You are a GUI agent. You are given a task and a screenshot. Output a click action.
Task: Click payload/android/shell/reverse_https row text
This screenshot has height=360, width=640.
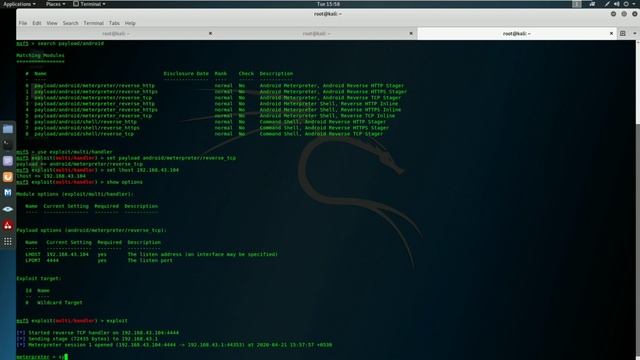pos(87,128)
